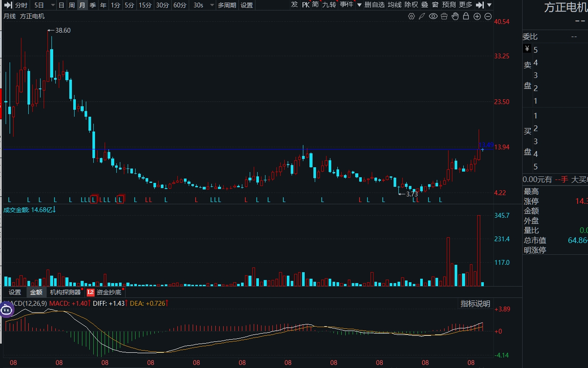The width and height of the screenshot is (588, 368).
Task: Click the 涨停 limit-up row
Action: 556,202
